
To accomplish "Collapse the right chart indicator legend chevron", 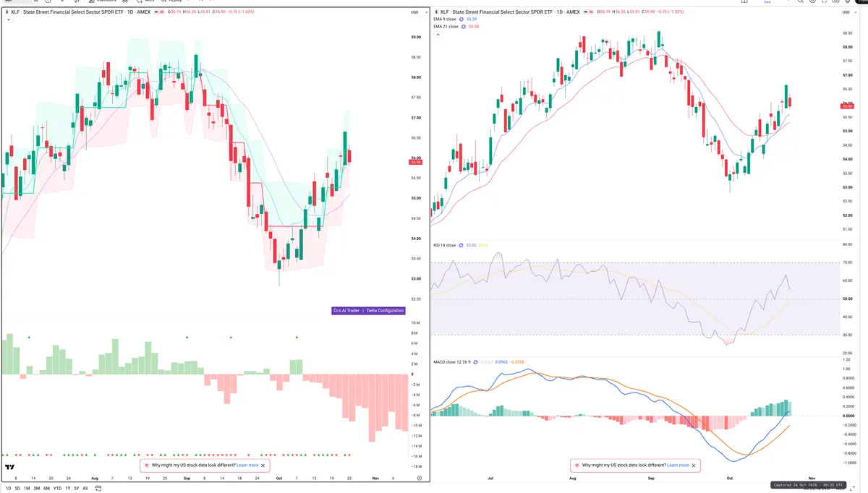I will click(x=438, y=34).
